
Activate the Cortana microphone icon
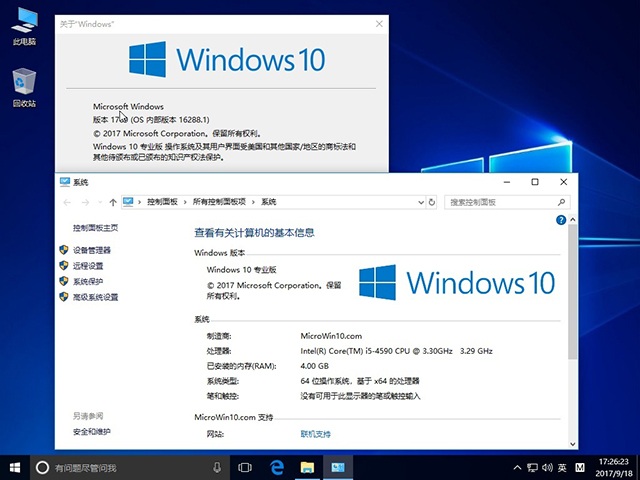tap(217, 467)
